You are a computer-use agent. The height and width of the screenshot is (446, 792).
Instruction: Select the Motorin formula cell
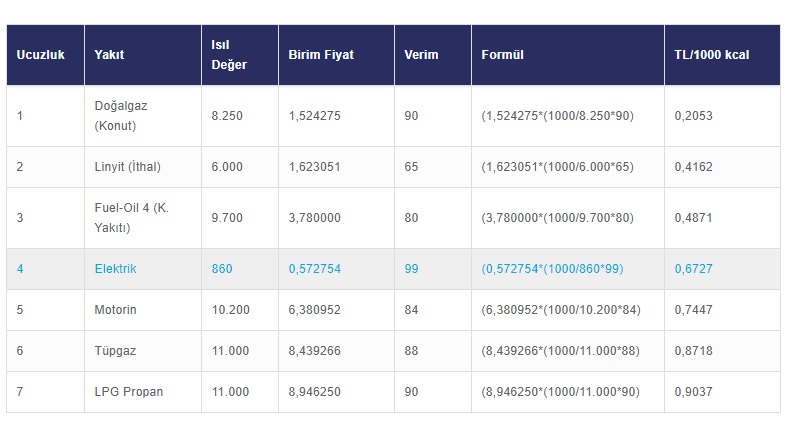560,310
